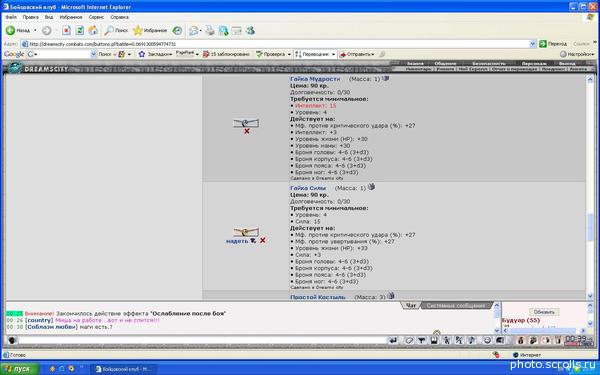Click the chat message input field
The width and height of the screenshot is (600, 375).
pos(202,340)
